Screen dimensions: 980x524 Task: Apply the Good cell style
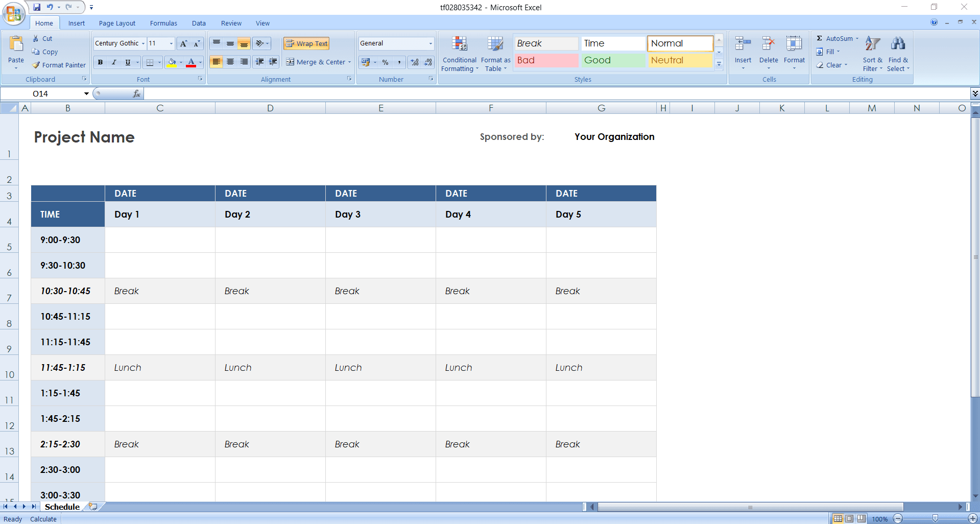point(613,60)
